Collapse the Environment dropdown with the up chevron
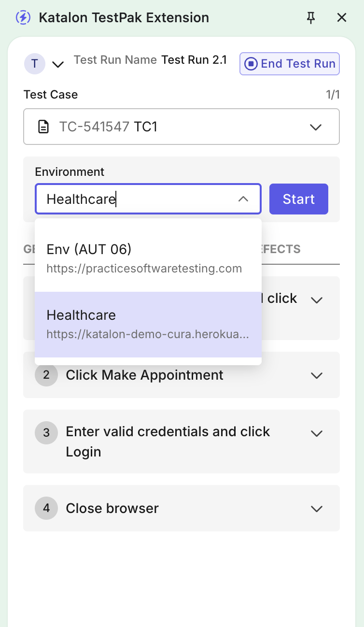The width and height of the screenshot is (364, 627). 243,199
